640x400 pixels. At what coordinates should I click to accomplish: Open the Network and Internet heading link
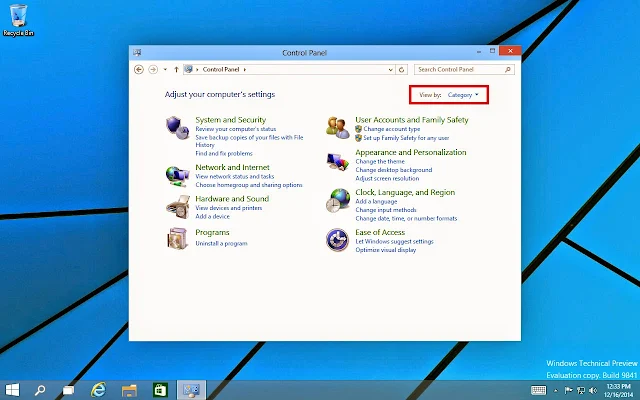(232, 167)
